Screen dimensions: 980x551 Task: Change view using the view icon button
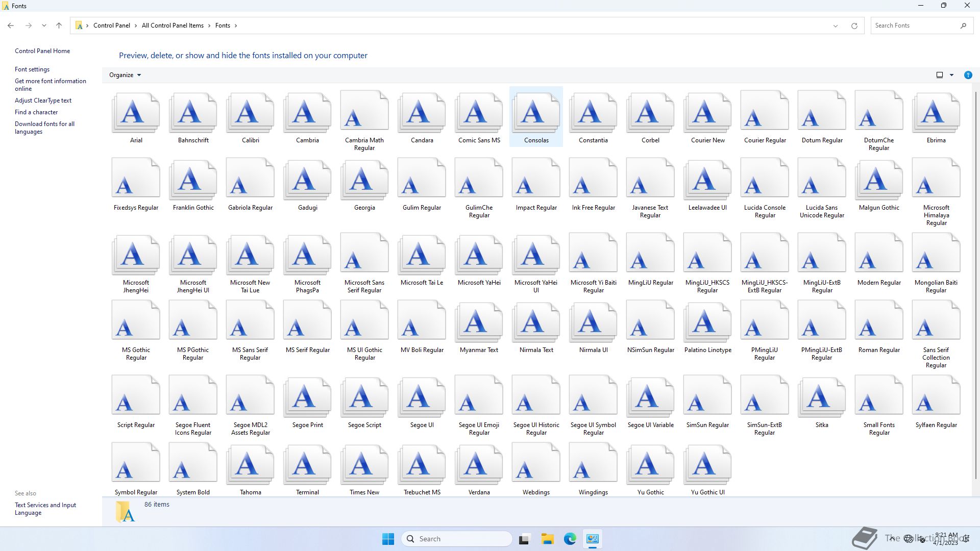tap(940, 75)
